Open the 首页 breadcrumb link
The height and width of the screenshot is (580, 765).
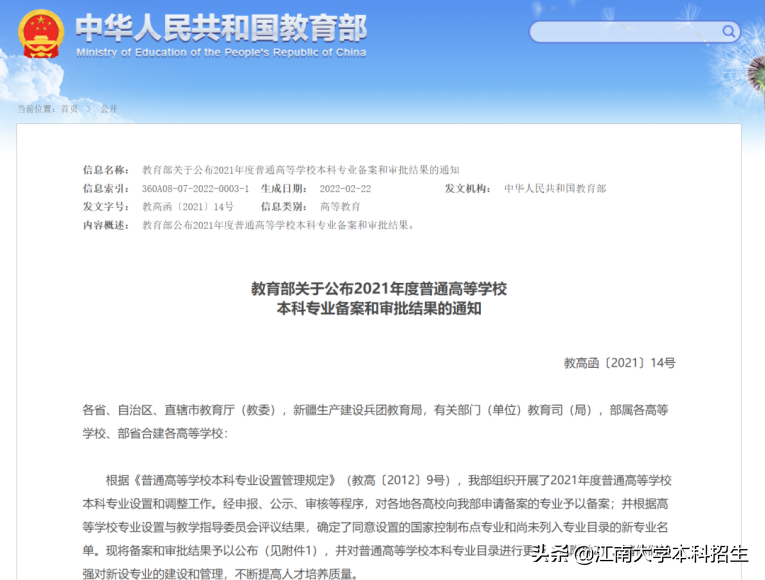click(x=69, y=109)
